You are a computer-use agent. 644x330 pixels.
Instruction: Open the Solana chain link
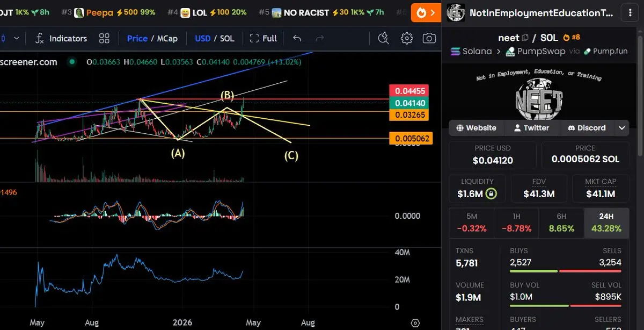point(471,52)
